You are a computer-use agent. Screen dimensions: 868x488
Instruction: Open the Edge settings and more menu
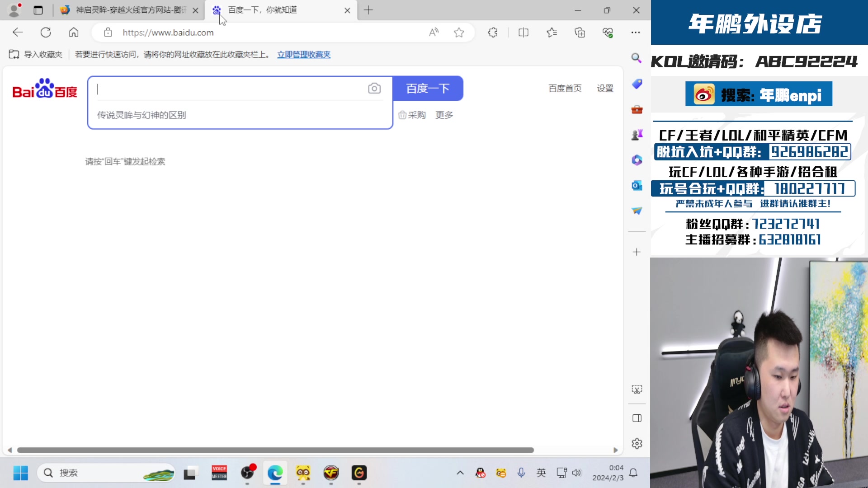pyautogui.click(x=636, y=32)
